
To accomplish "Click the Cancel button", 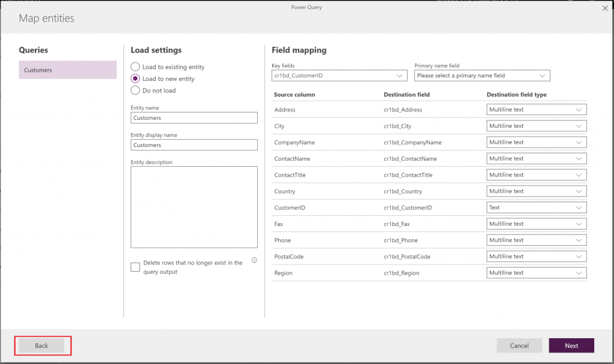I will (x=519, y=345).
